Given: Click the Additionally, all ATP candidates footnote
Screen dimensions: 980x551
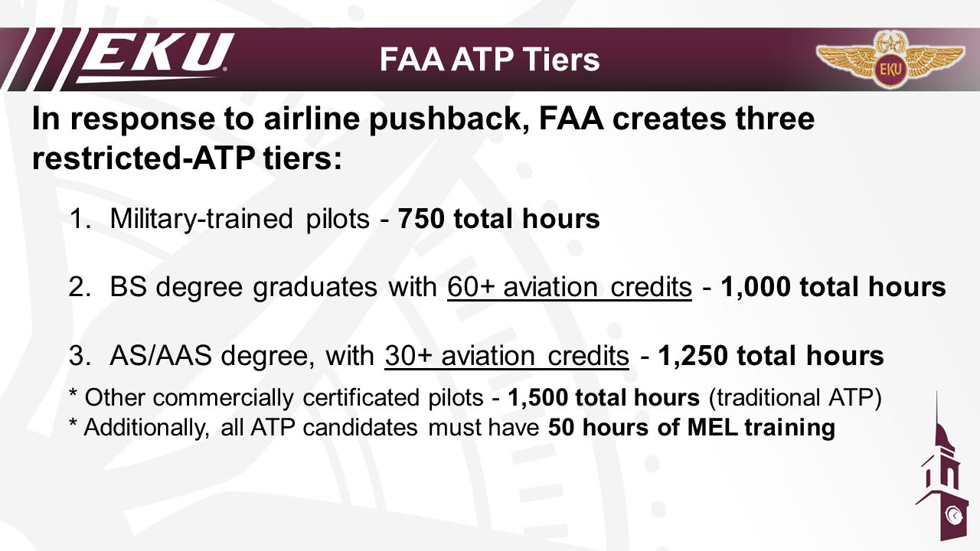Looking at the screenshot, I should click(452, 428).
